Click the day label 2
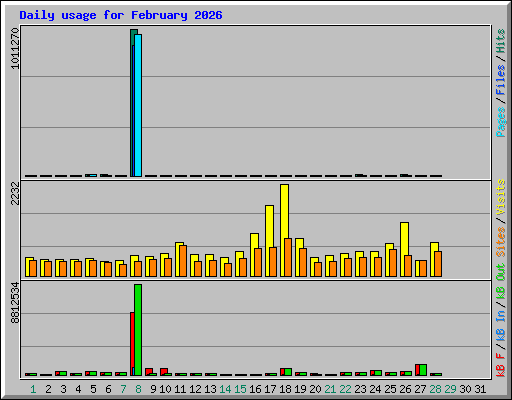512x400 pixels. coord(48,389)
